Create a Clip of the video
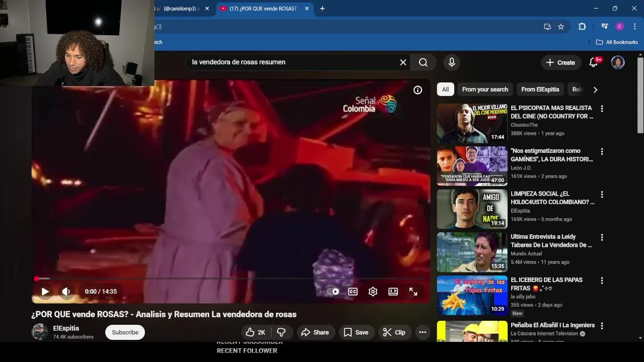 tap(394, 332)
